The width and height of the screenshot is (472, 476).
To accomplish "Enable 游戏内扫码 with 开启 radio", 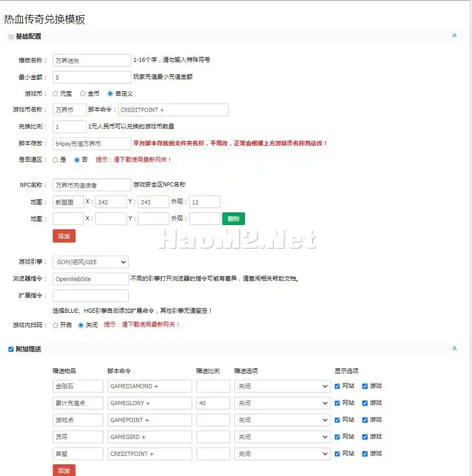I will click(55, 325).
